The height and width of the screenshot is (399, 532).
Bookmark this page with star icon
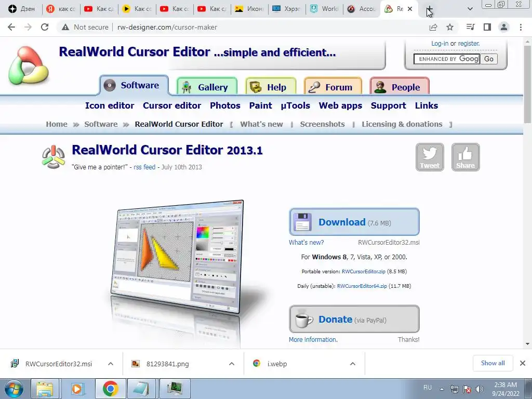point(450,27)
